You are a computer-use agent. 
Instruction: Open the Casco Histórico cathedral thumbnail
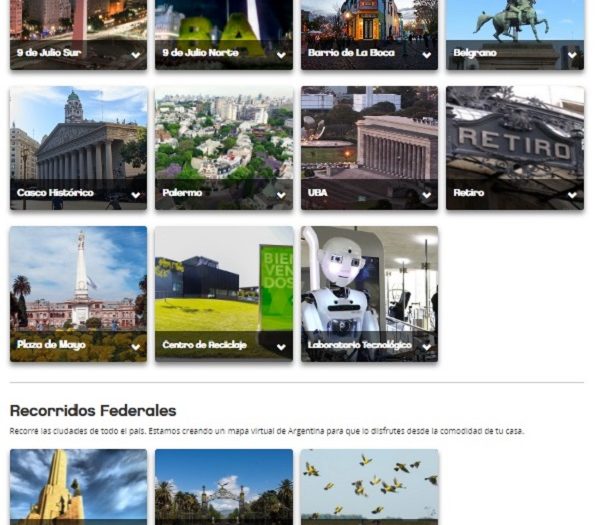tap(78, 133)
